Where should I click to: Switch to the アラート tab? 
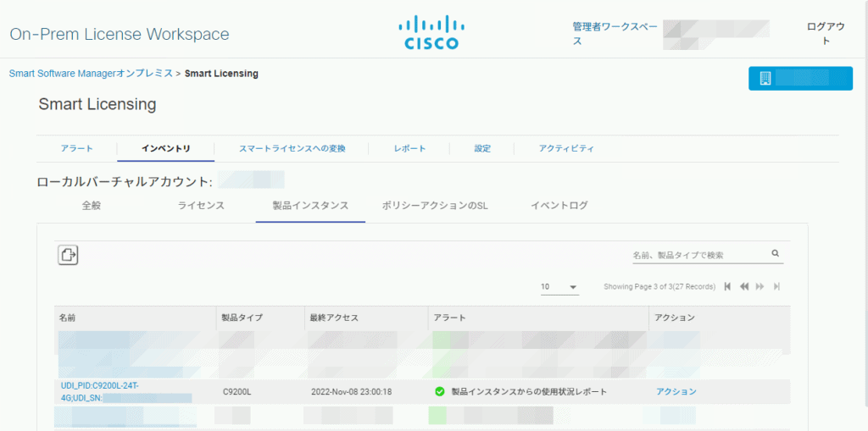coord(77,148)
